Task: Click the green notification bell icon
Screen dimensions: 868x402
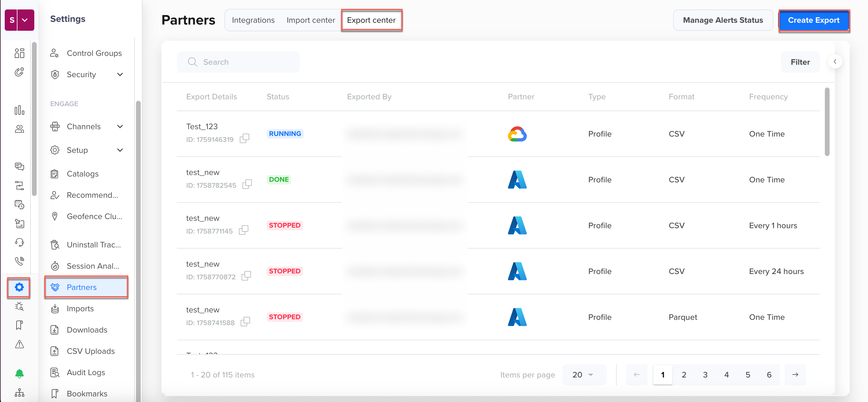Action: tap(19, 373)
